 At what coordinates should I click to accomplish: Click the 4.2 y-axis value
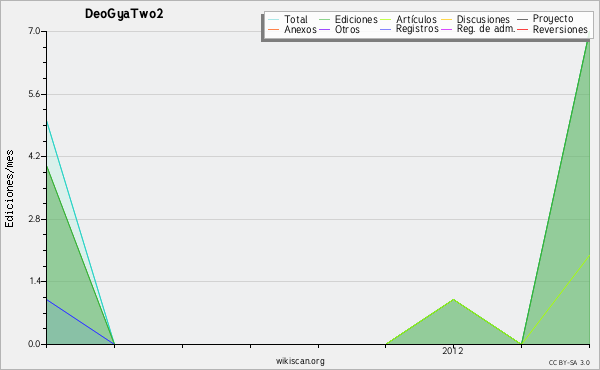point(34,156)
